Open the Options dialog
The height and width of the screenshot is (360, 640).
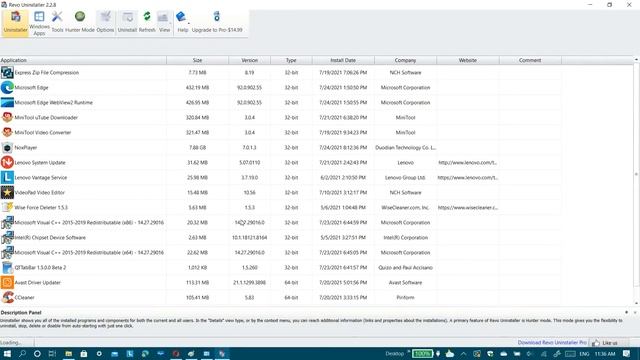(105, 22)
